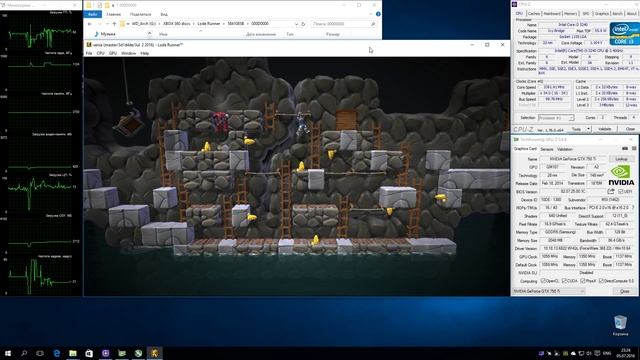Open the Вид tab in Explorer ribbon
This screenshot has height=360, width=640.
click(164, 14)
